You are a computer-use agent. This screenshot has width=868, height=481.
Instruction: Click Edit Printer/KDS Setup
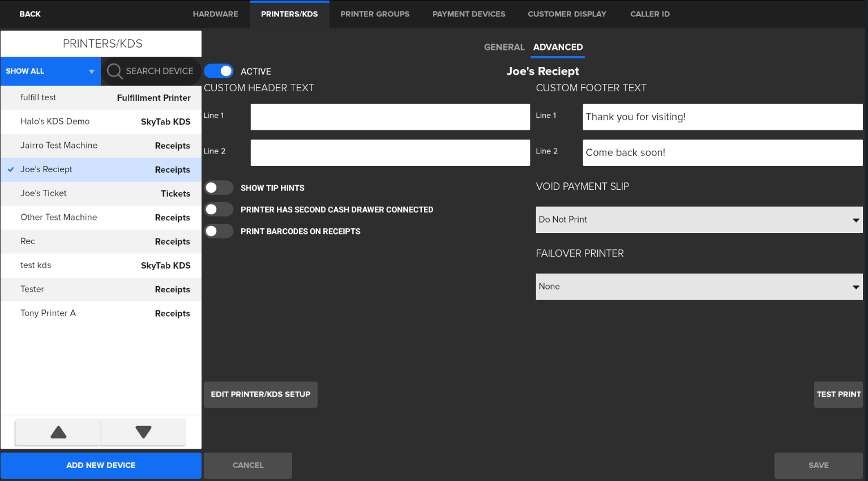[260, 394]
